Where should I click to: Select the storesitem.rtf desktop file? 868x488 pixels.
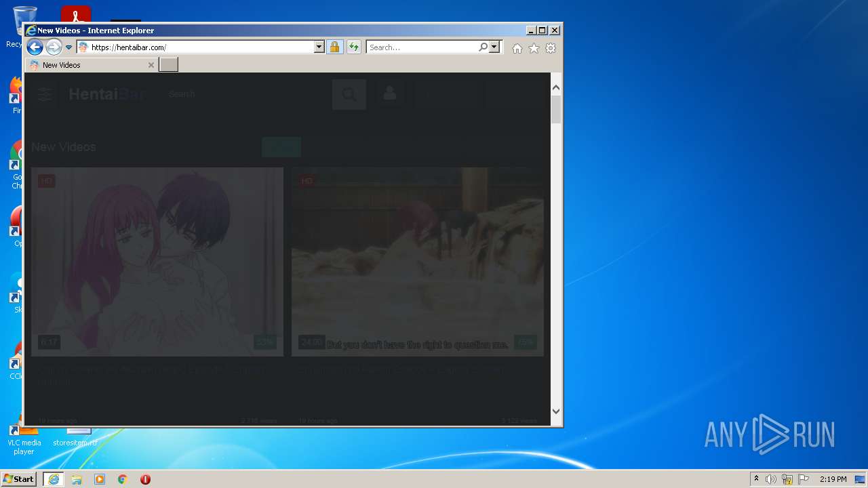75,437
